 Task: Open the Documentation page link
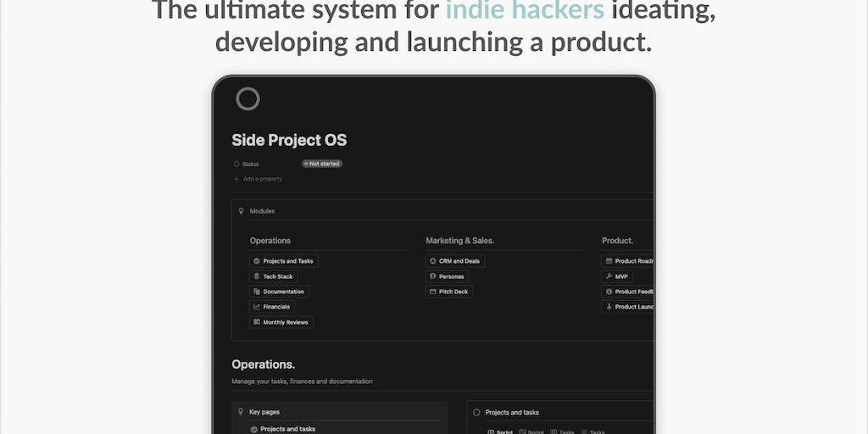pos(280,292)
